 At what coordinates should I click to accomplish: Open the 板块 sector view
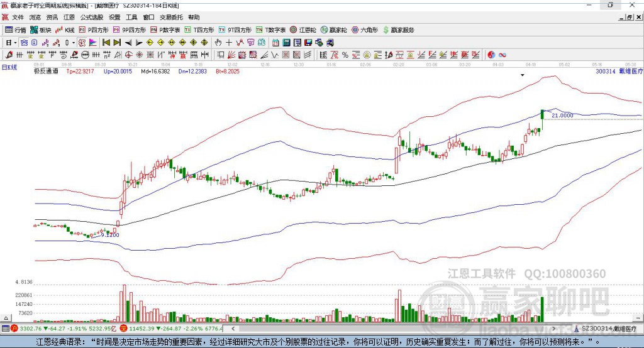coord(41,30)
